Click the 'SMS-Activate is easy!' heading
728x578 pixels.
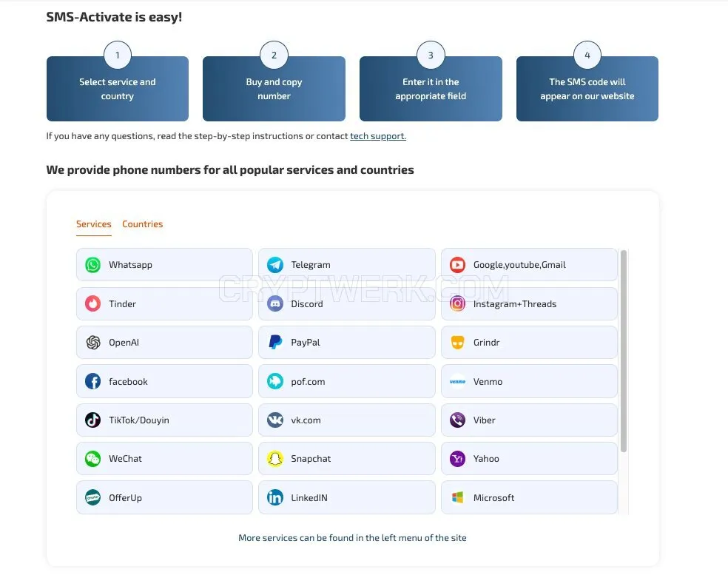[114, 17]
